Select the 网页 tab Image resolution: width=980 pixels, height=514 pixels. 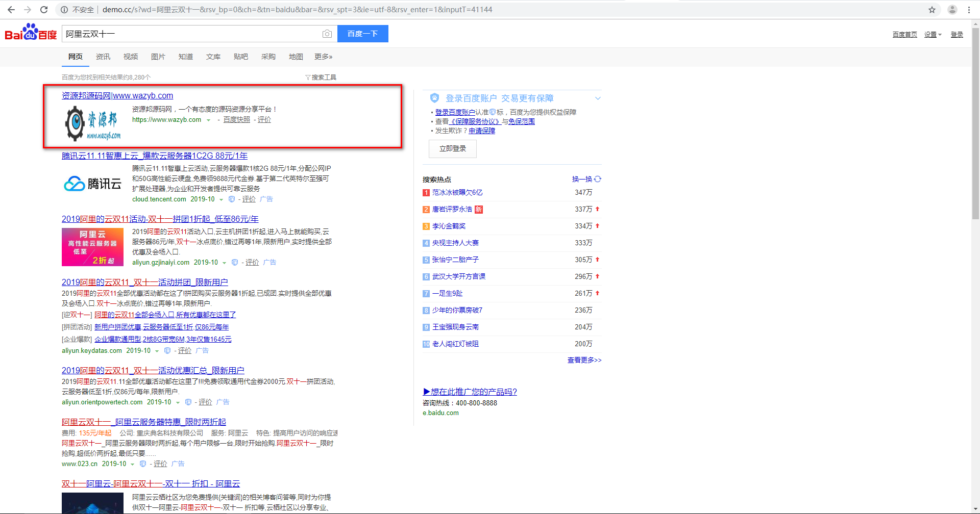pos(76,57)
